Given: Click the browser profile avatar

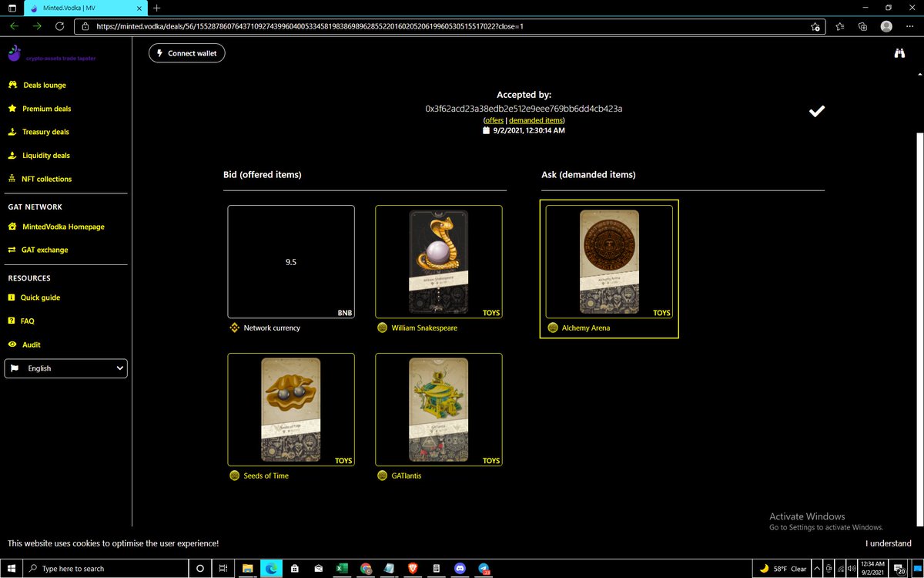Looking at the screenshot, I should point(886,26).
